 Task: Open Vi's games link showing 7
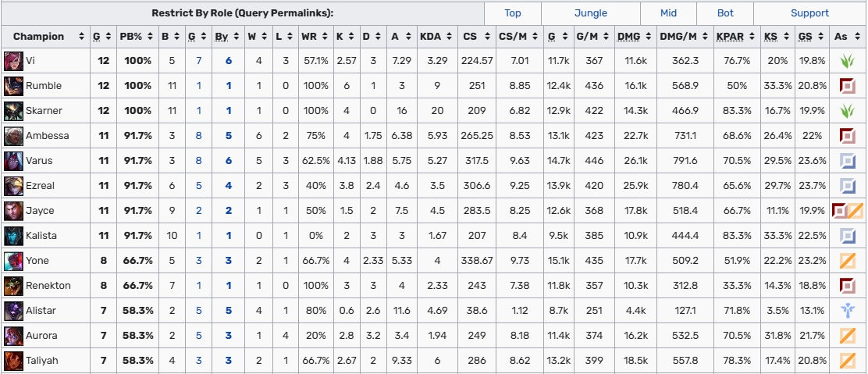pos(199,60)
